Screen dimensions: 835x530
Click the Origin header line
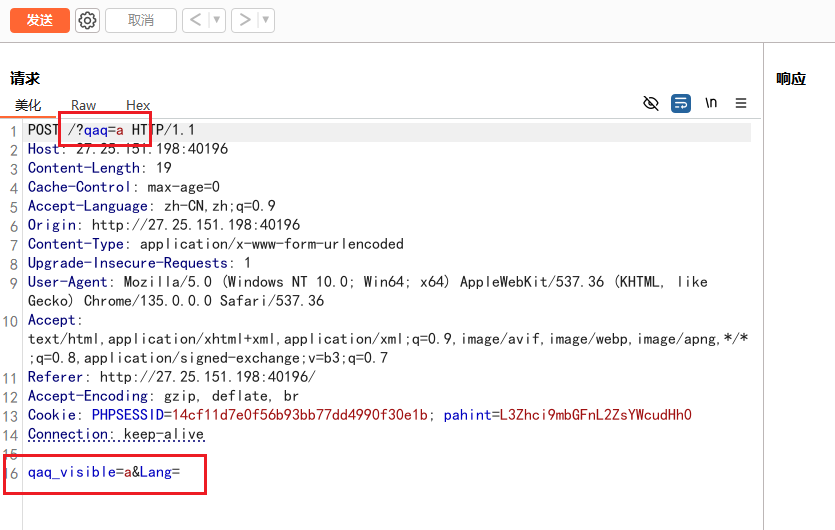164,225
